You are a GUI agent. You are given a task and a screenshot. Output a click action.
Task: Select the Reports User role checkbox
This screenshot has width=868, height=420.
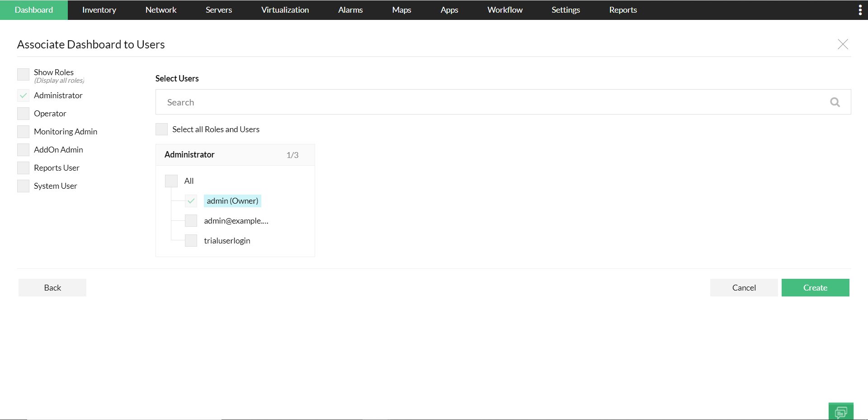[x=23, y=168]
